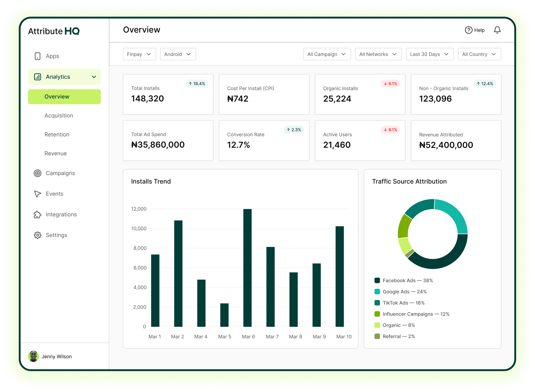Change platform using the Android dropdown

178,54
